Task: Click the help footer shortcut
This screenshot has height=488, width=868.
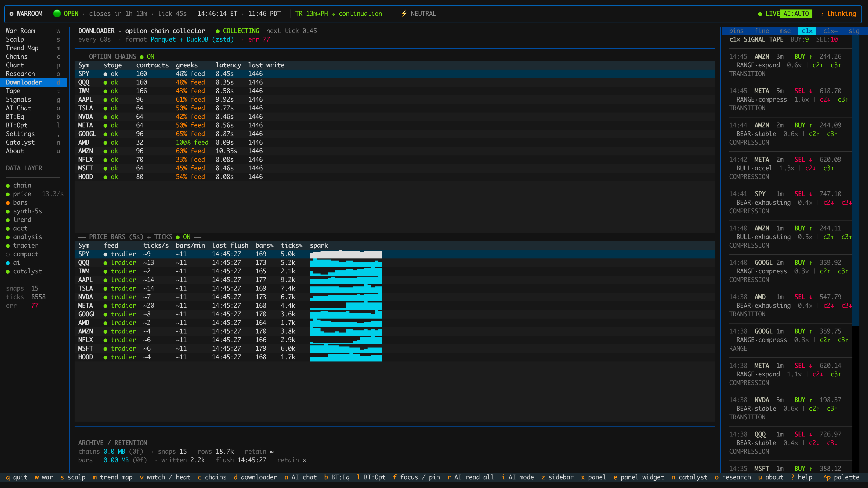Action: tap(802, 477)
